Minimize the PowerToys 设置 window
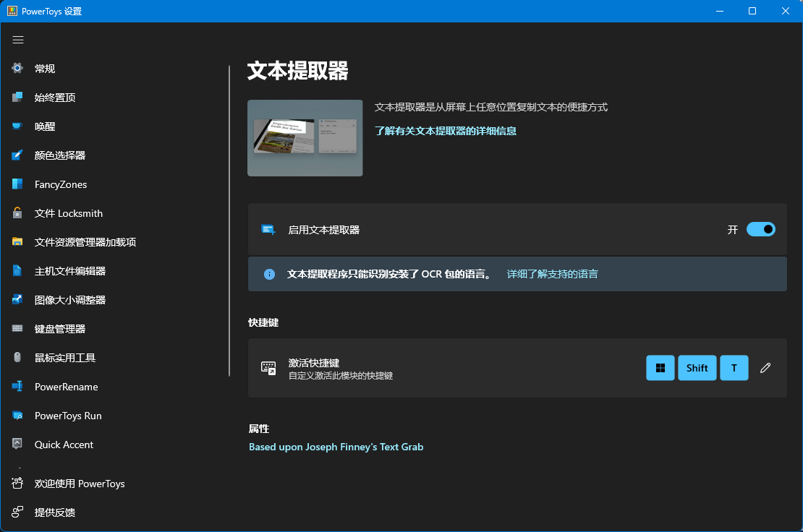The height and width of the screenshot is (532, 803). coord(720,11)
